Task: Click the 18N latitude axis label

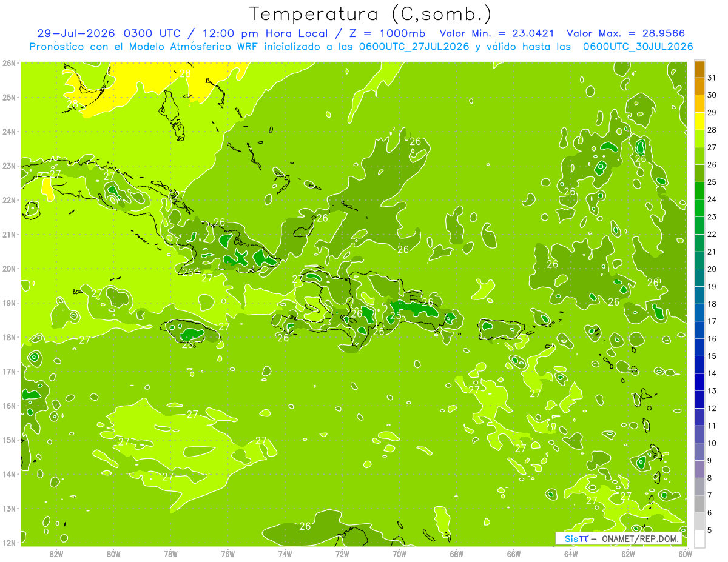Action: tap(9, 337)
